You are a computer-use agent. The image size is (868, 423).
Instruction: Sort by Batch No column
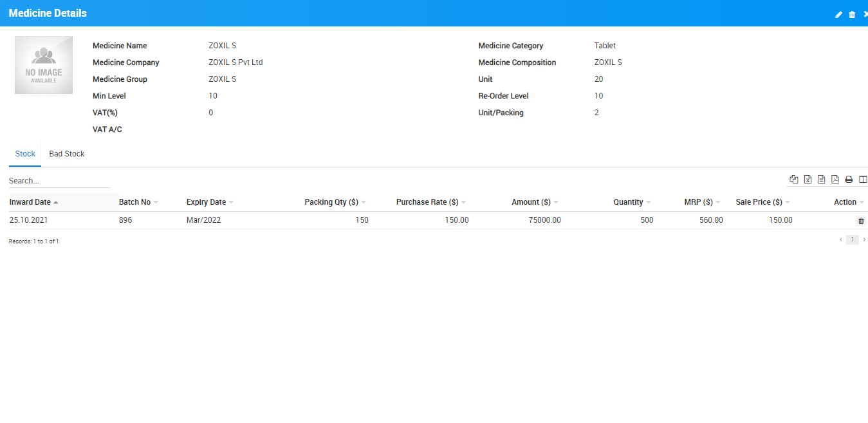(134, 202)
